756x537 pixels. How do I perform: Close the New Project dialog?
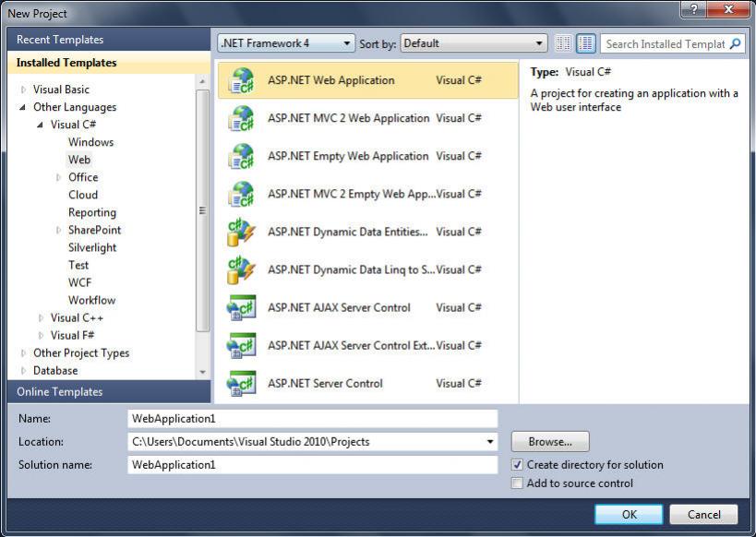tap(728, 8)
